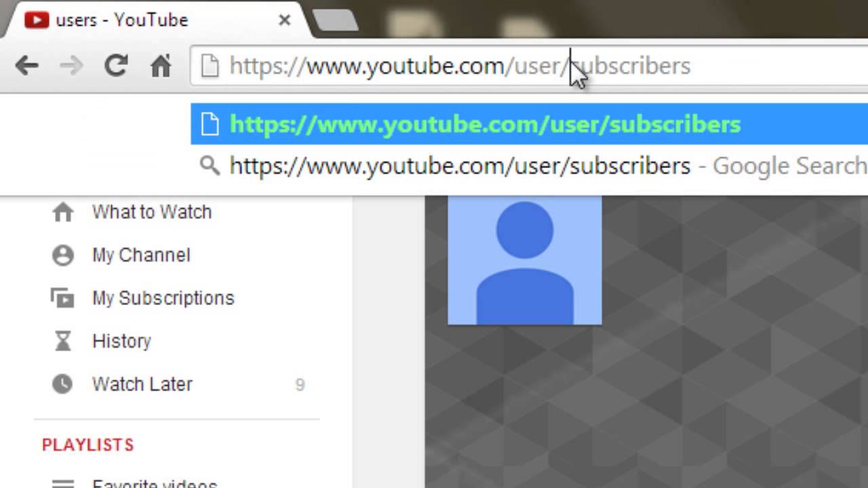Open History in the sidebar
Image resolution: width=868 pixels, height=488 pixels.
pos(121,341)
